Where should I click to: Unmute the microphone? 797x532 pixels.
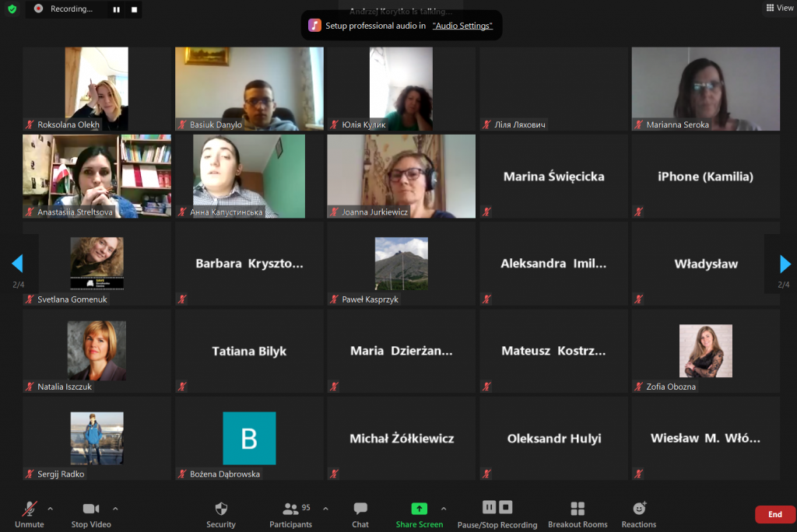point(30,513)
